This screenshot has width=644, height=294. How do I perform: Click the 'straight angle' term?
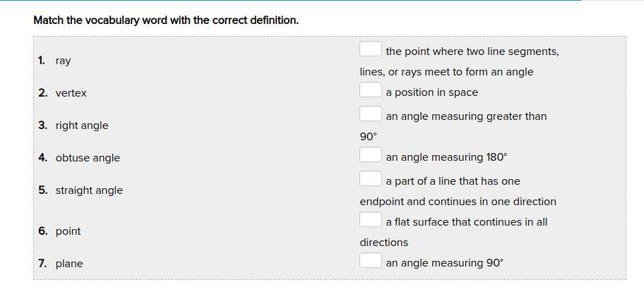pos(89,190)
